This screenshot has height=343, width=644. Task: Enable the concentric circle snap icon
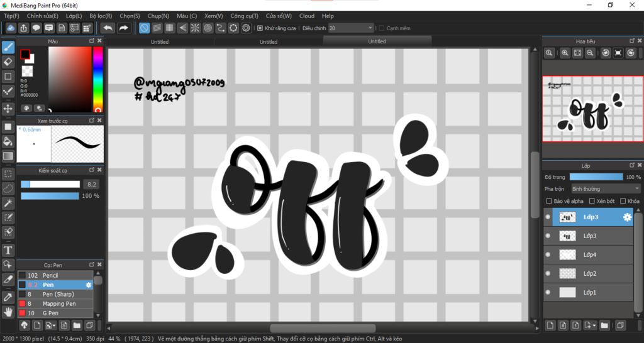208,28
